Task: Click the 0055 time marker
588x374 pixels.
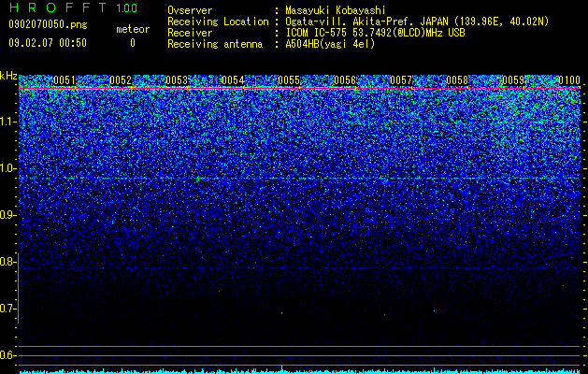Action: pyautogui.click(x=289, y=80)
